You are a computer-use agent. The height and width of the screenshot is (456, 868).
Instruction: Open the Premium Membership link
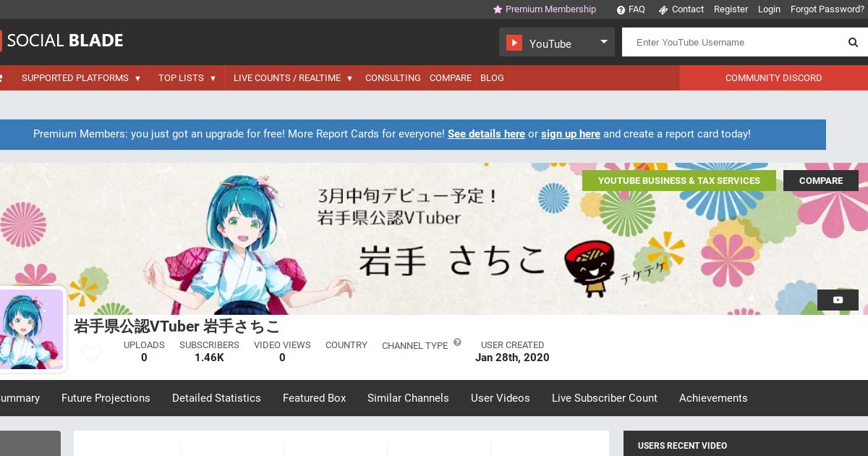coord(550,9)
